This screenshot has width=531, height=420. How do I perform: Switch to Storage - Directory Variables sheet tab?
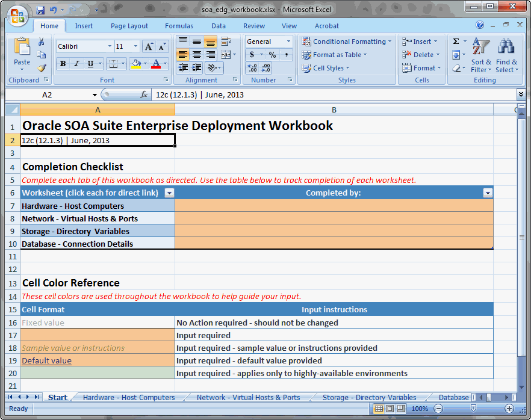pos(369,397)
